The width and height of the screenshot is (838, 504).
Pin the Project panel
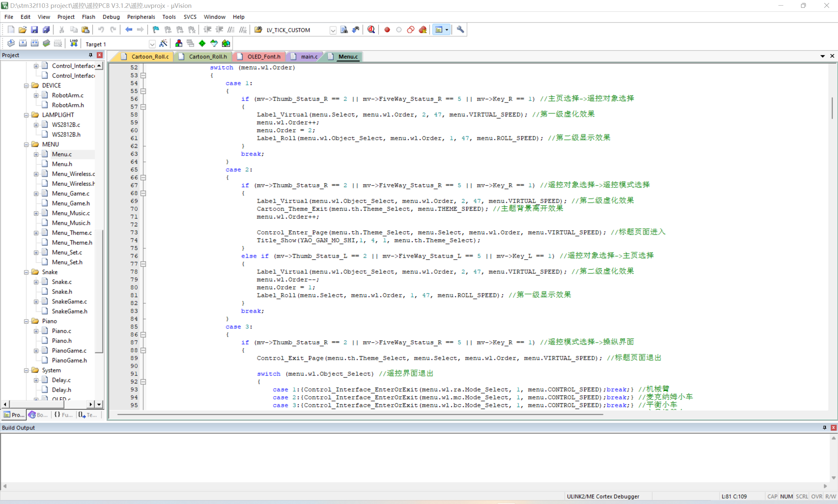(90, 55)
